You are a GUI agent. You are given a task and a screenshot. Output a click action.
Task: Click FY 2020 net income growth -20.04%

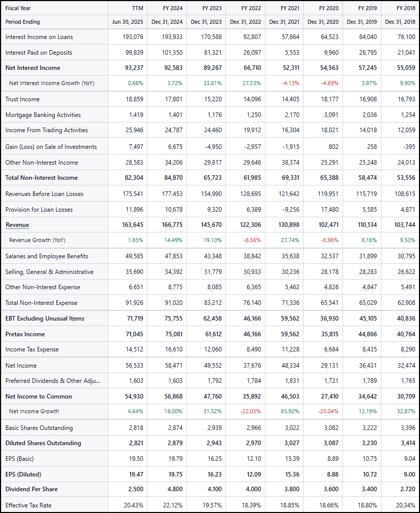pos(328,411)
